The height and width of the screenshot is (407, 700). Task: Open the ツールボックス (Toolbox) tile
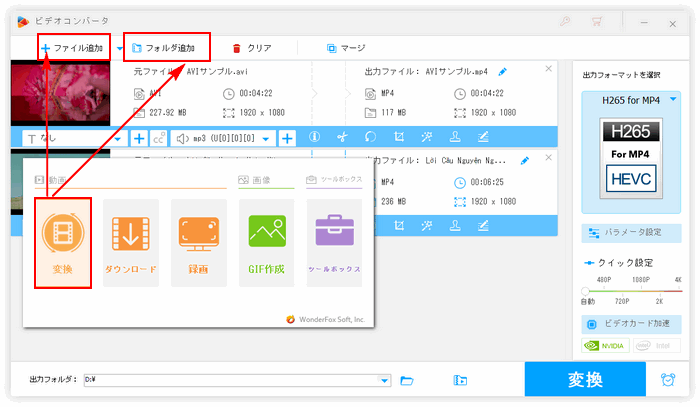tap(335, 243)
